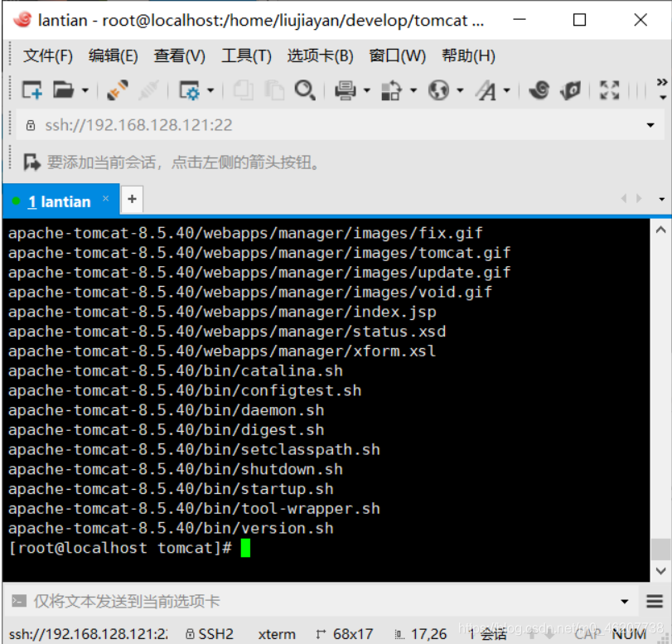This screenshot has width=672, height=644.
Task: Click the apache-tomcat-8.5.40/bin/catalina.sh line
Action: point(176,370)
